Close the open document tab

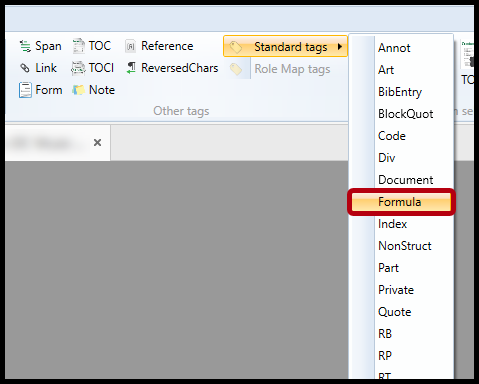click(x=97, y=143)
